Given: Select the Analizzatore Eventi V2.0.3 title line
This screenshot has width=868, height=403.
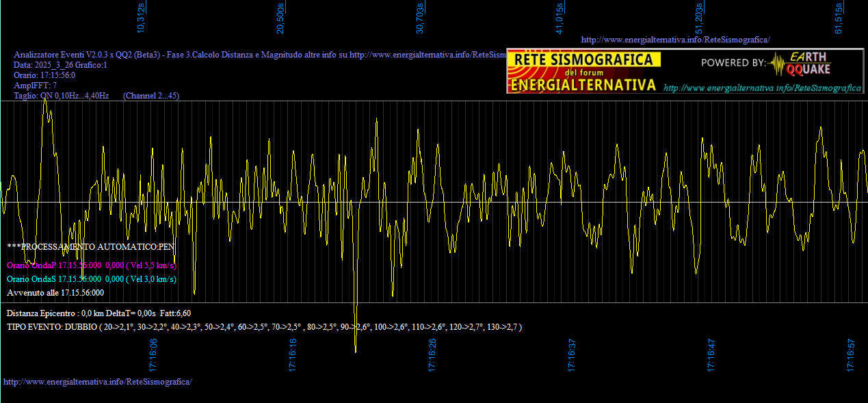Looking at the screenshot, I should point(260,55).
